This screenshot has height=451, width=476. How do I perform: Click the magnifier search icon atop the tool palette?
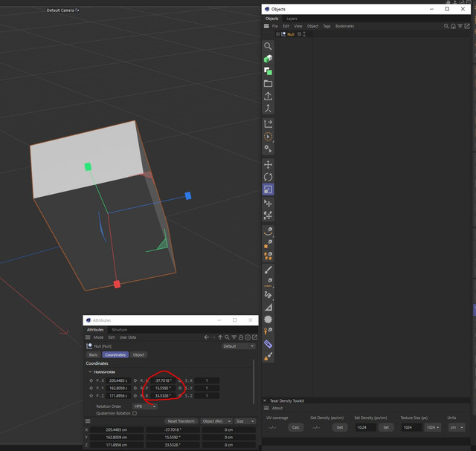tap(268, 46)
